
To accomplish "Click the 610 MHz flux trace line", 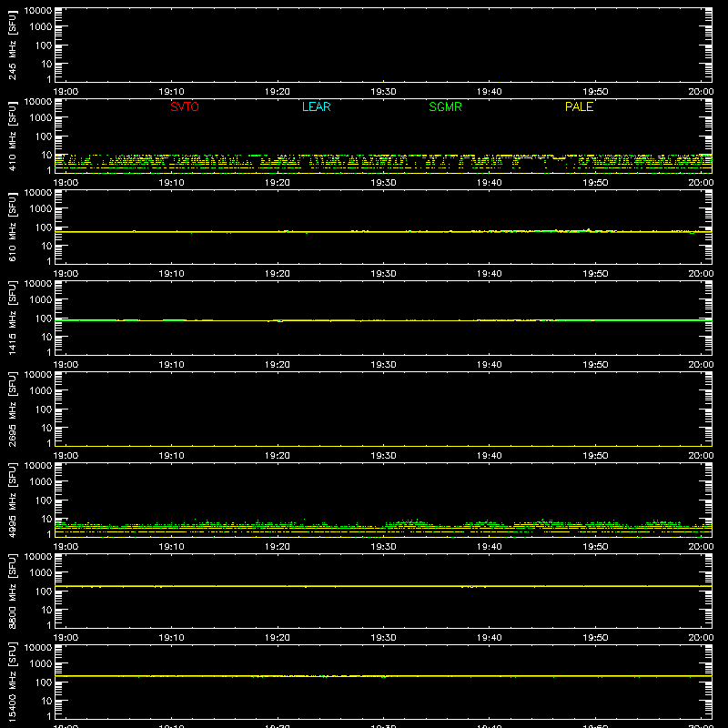I will [383, 232].
